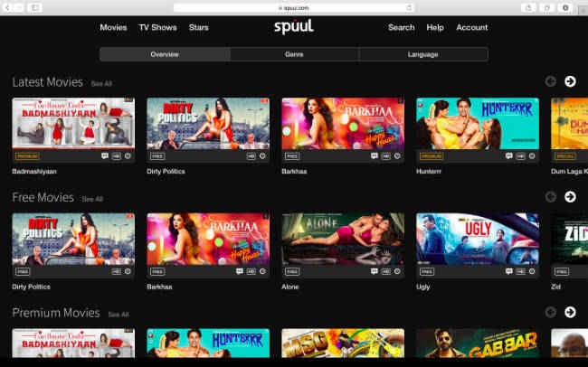This screenshot has width=588, height=367.
Task: See all Free Movies
Action: coord(92,199)
